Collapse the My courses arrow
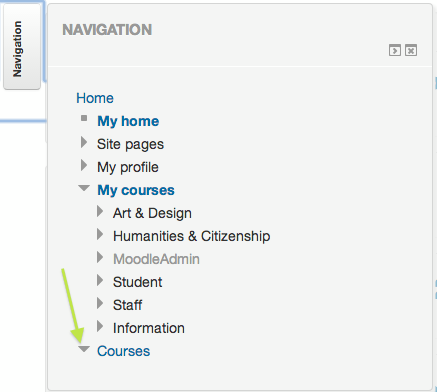The image size is (437, 392). coord(84,188)
